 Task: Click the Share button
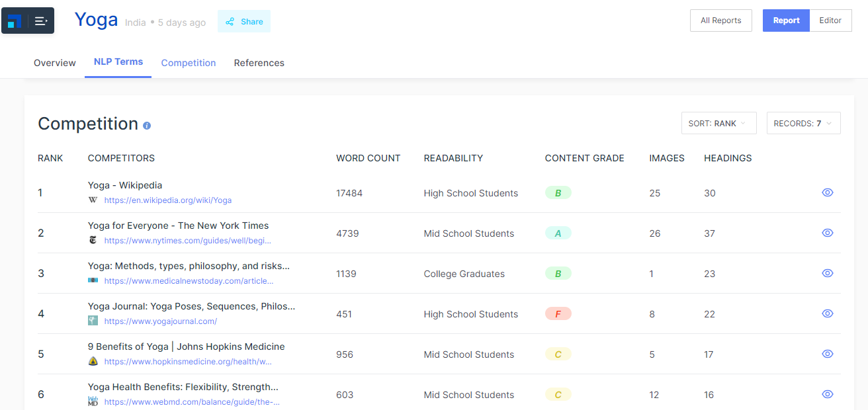(x=244, y=21)
